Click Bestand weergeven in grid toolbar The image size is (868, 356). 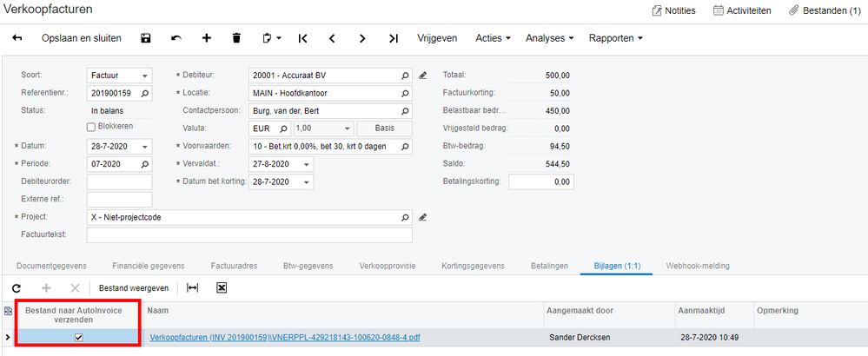134,288
